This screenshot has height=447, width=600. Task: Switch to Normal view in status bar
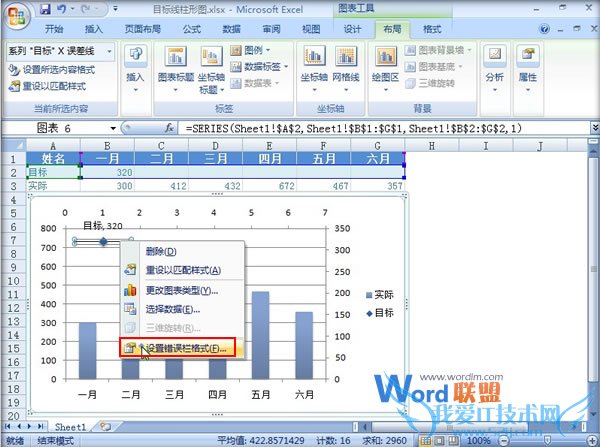point(426,441)
